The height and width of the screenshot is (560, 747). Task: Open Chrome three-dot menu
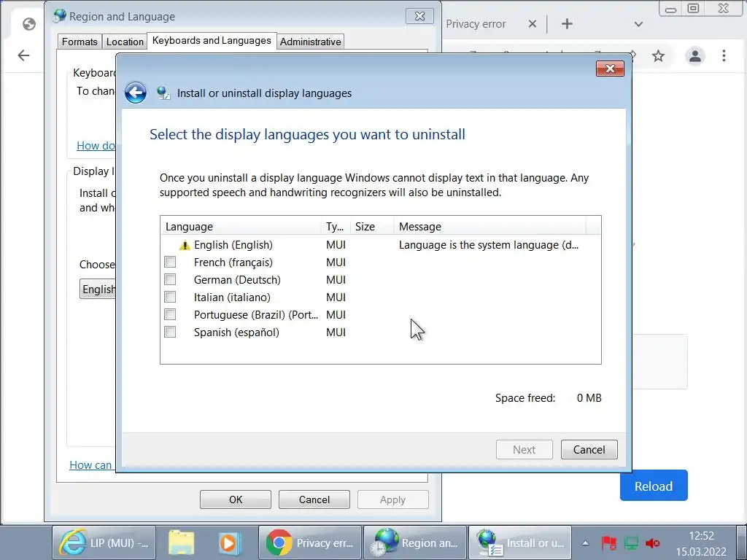coord(724,55)
